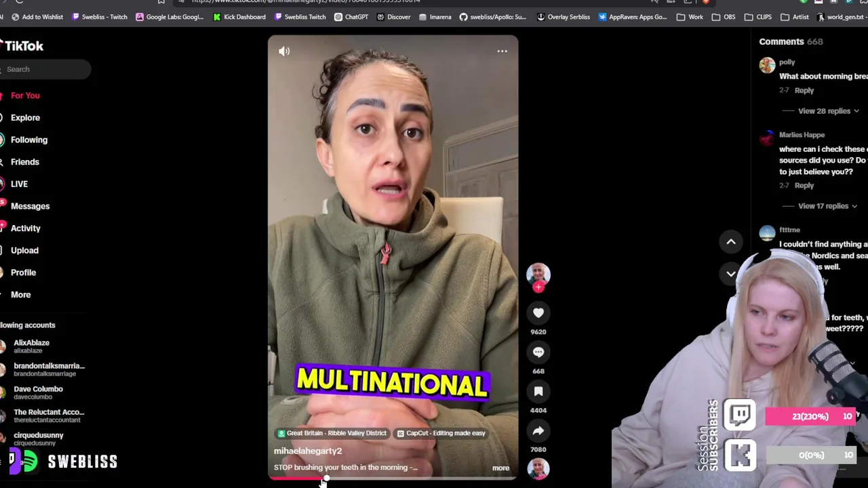
Task: Open the spinning music disc avatar
Action: click(x=538, y=468)
